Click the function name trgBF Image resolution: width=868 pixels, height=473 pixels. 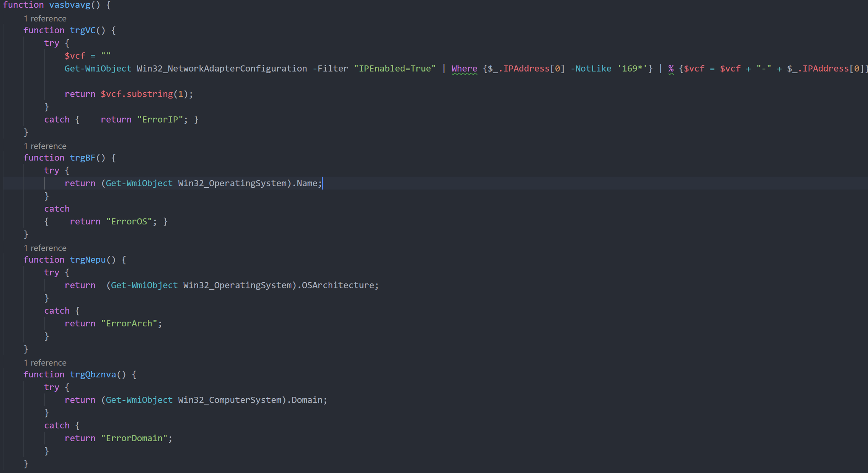[82, 158]
